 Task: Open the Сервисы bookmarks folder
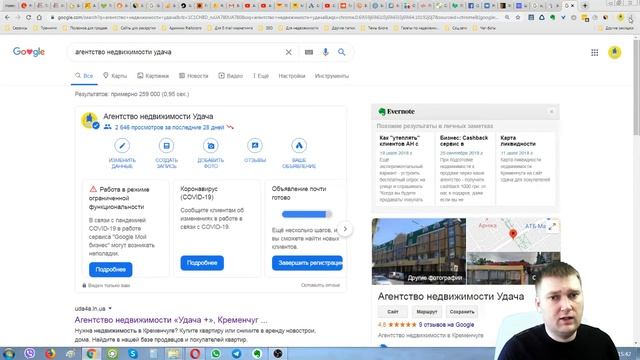[x=17, y=28]
